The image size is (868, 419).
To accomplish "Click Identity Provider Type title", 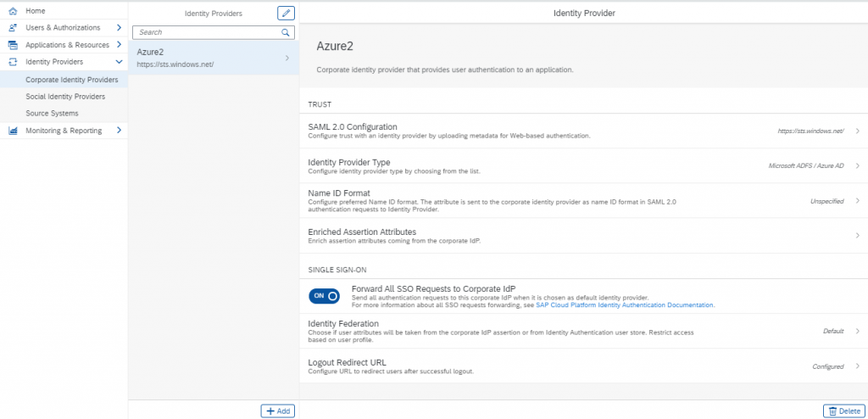I will tap(349, 162).
